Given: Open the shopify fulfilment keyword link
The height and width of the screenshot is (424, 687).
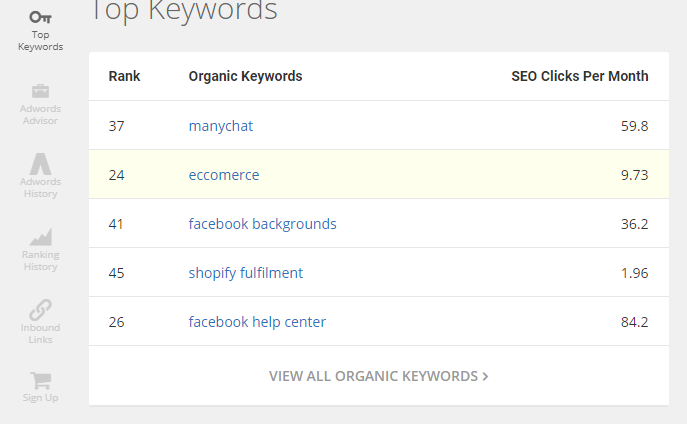Looking at the screenshot, I should (245, 273).
